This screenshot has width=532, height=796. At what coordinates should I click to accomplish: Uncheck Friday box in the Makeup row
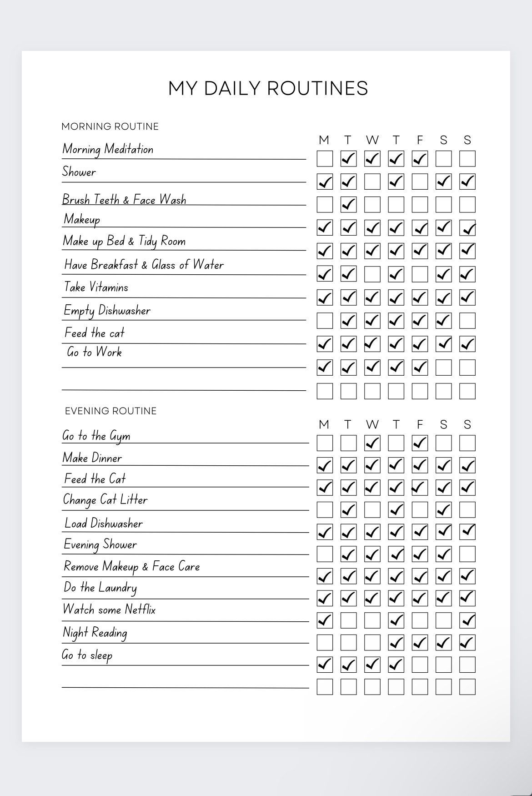click(420, 227)
